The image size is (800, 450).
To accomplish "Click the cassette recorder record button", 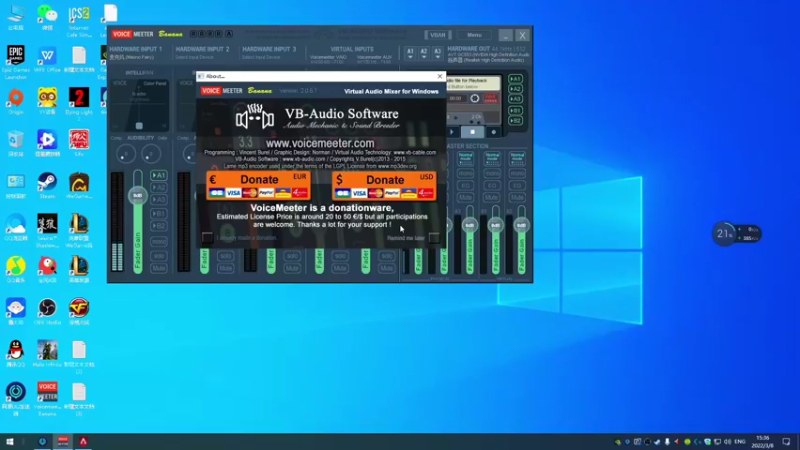I will point(493,132).
